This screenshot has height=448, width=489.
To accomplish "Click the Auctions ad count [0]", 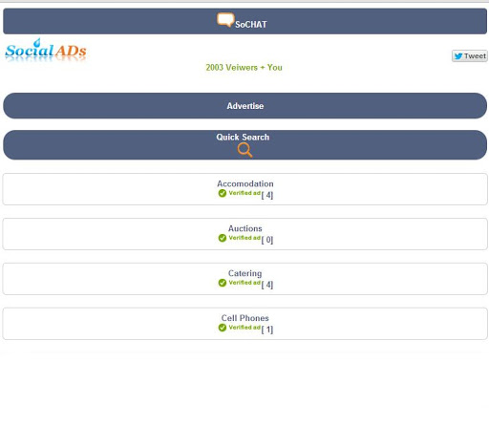I will (267, 240).
